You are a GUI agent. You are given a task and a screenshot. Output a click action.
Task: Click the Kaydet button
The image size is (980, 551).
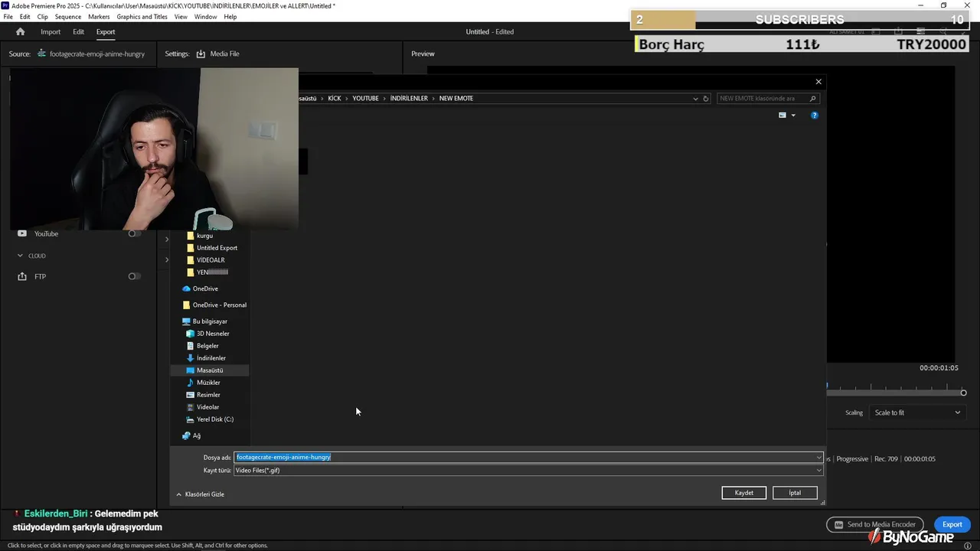coord(744,493)
